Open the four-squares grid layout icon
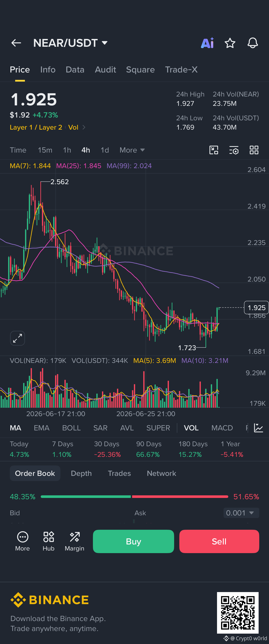Image resolution: width=269 pixels, height=644 pixels. [254, 150]
